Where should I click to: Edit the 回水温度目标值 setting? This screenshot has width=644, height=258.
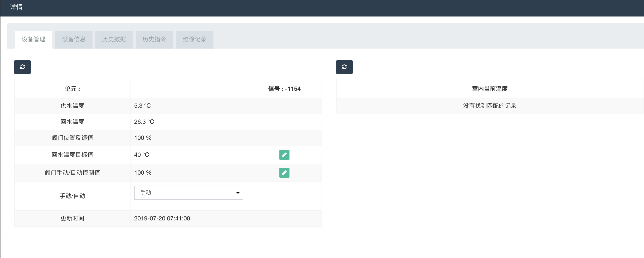284,155
